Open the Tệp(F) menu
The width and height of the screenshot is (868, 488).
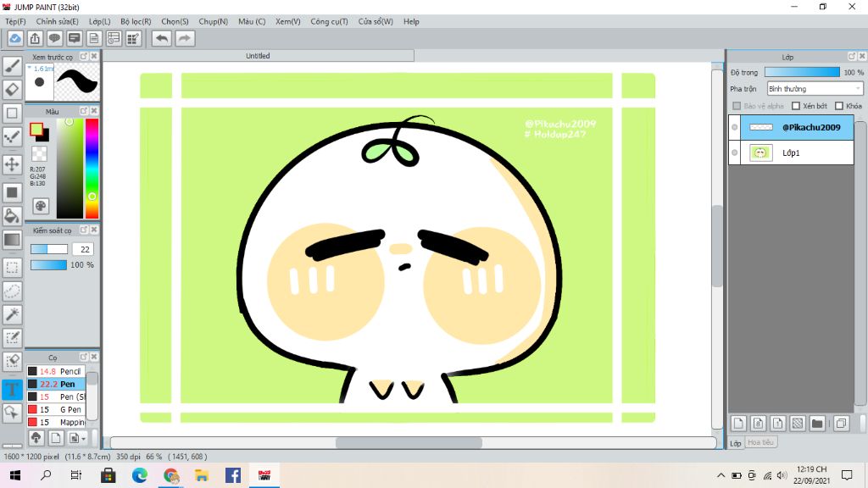point(15,21)
